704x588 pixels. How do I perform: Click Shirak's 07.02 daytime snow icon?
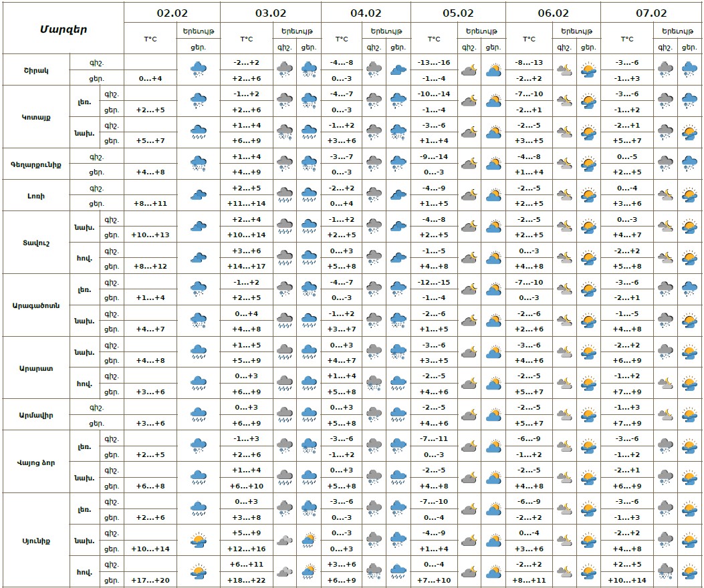point(689,69)
